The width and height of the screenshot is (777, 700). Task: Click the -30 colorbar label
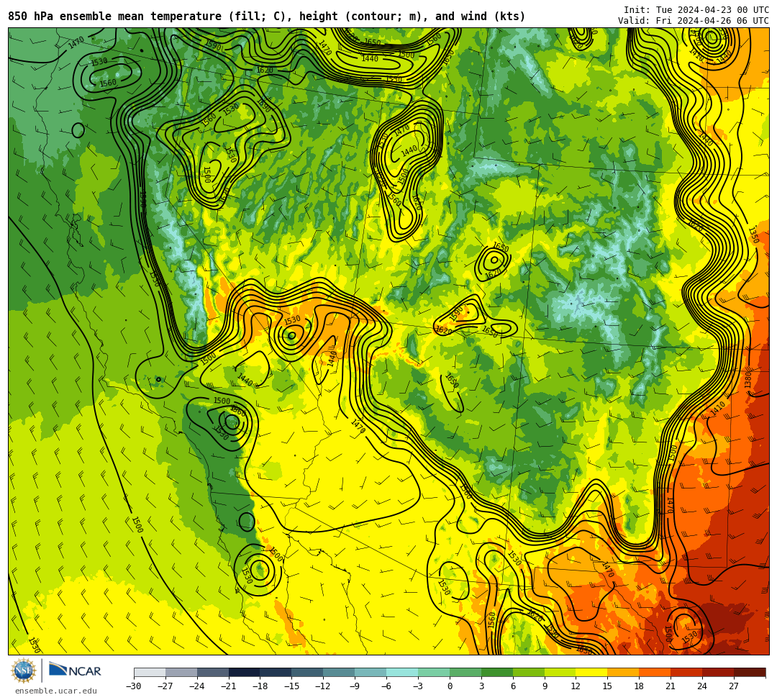(x=134, y=686)
